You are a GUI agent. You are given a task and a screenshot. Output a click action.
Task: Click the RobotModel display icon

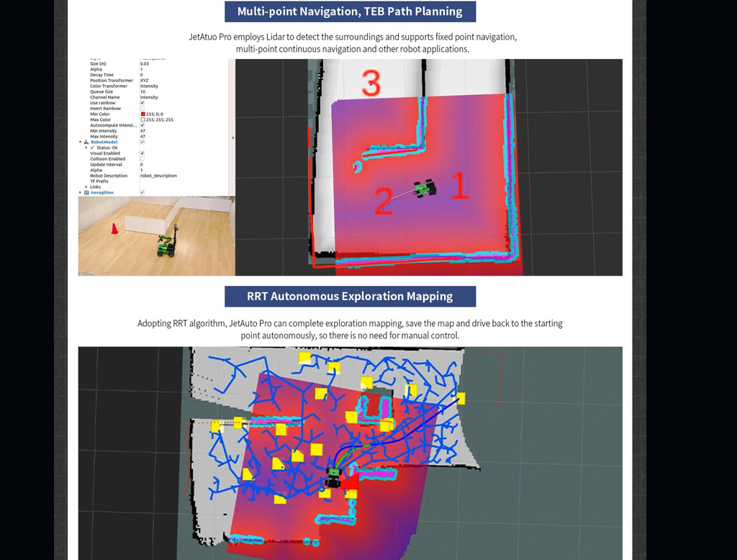86,142
